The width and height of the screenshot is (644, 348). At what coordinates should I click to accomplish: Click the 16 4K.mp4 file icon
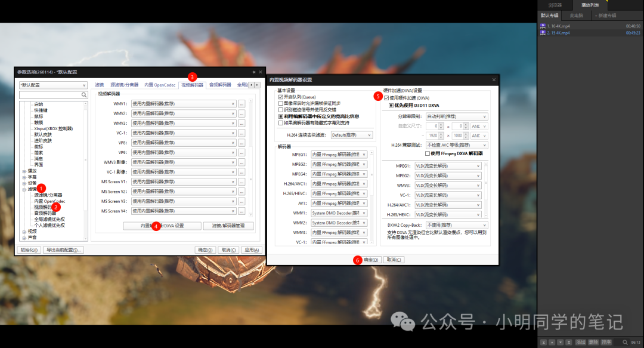pos(543,26)
